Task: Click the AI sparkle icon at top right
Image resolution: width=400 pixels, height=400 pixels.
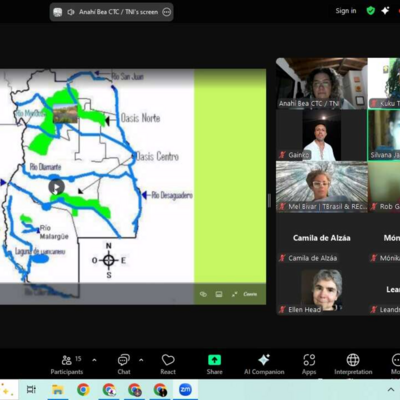Action: coord(385,11)
